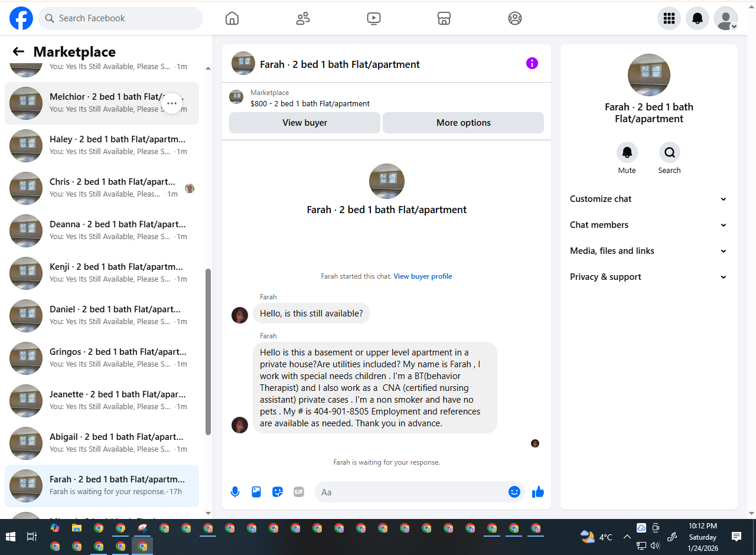Click the 'Hello, is this still available?' message
Screen dimensions: 756x555
[x=311, y=314]
